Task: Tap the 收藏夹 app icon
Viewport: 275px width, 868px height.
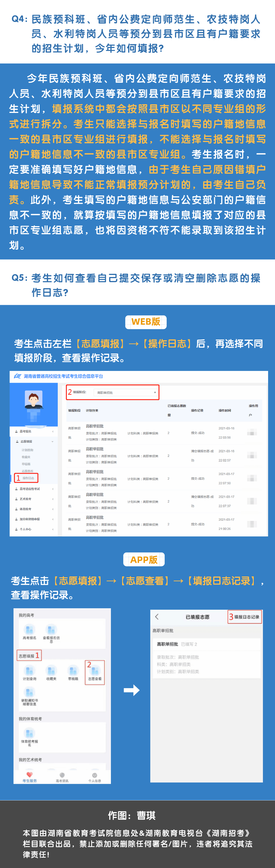Action: click(x=51, y=673)
